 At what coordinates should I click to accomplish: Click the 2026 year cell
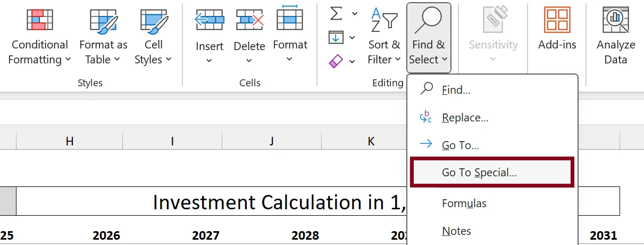click(x=106, y=235)
